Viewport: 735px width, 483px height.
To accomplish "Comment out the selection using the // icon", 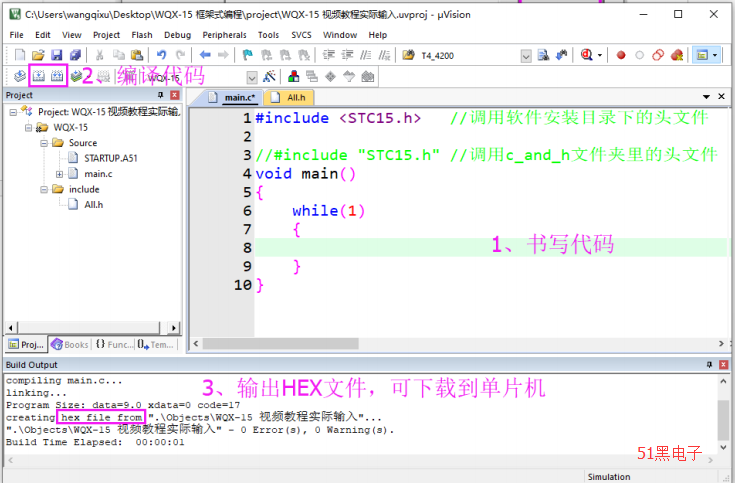I will [x=366, y=55].
